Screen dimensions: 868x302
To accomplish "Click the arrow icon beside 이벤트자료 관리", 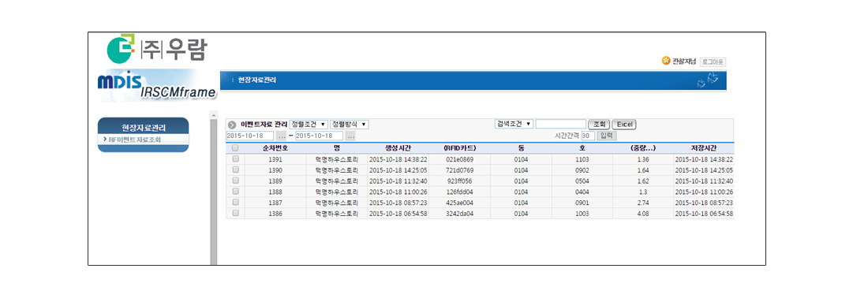I will (x=233, y=125).
